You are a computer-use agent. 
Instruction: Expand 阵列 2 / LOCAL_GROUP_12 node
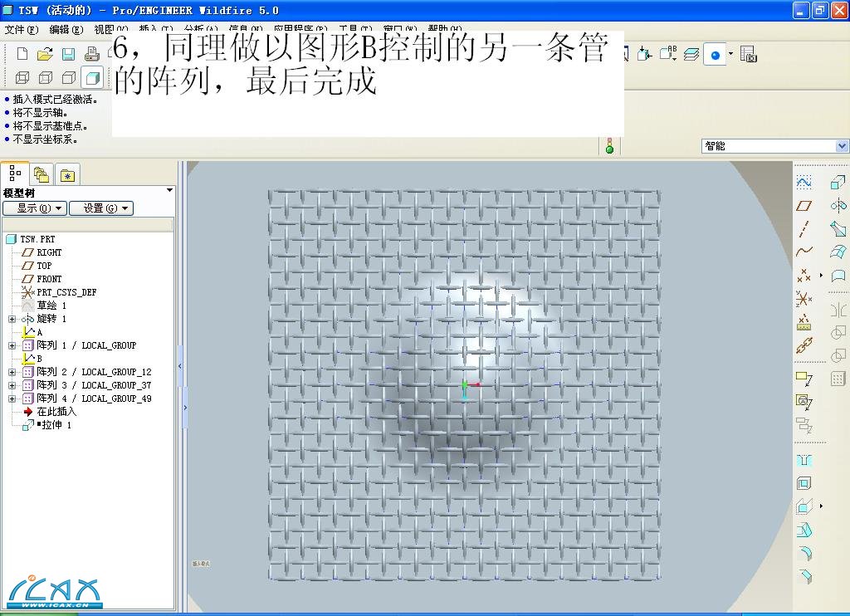pos(12,372)
